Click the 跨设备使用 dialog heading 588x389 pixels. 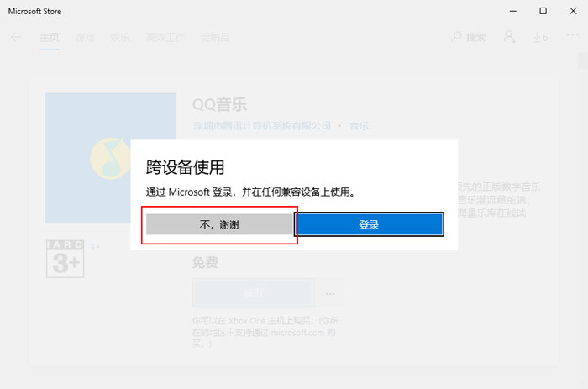point(186,167)
